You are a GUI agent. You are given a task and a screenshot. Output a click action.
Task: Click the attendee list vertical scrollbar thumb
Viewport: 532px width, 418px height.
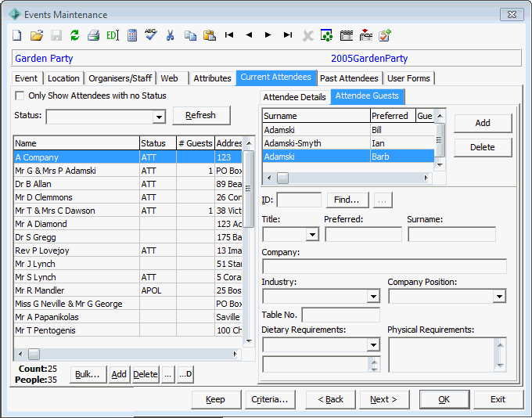pyautogui.click(x=249, y=189)
